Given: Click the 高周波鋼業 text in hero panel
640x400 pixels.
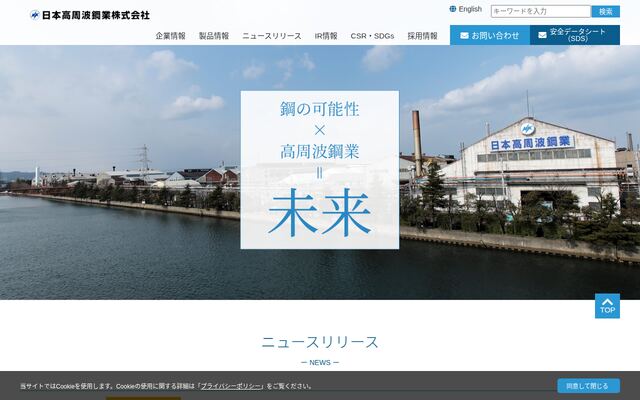Looking at the screenshot, I should (320, 151).
